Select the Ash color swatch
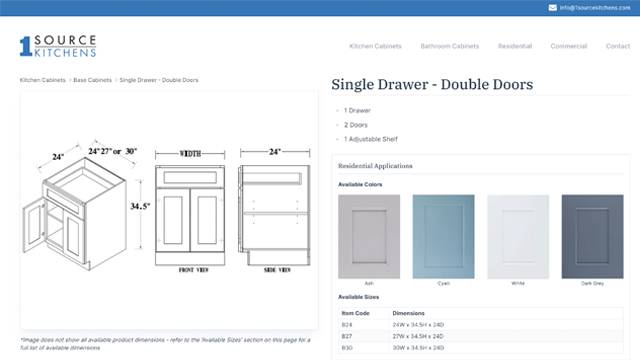Viewport: 640px width, 360px height. pos(369,237)
